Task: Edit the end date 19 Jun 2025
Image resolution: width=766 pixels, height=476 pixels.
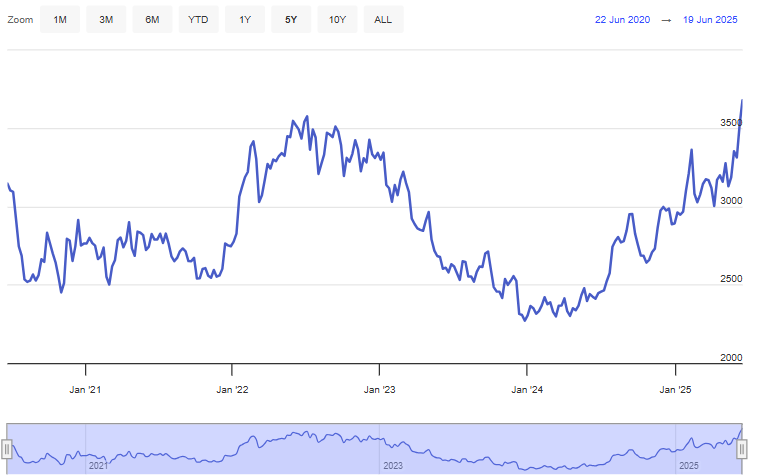Action: coord(709,20)
